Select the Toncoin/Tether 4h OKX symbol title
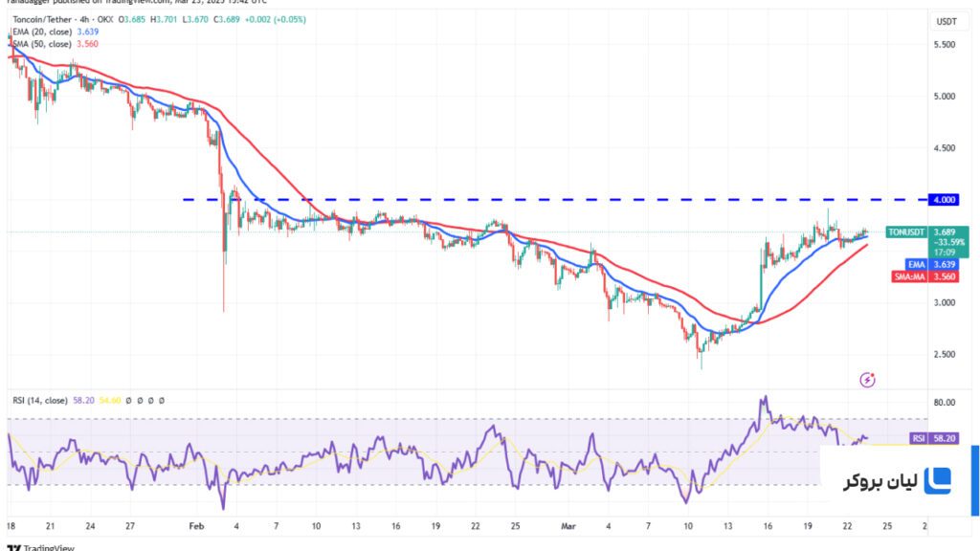This screenshot has height=551, width=980. pos(62,19)
